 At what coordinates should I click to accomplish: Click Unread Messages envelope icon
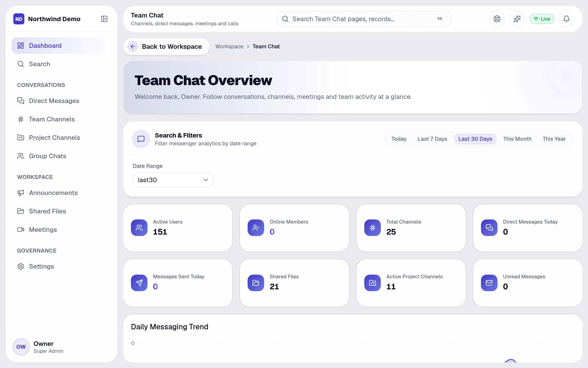click(x=489, y=283)
